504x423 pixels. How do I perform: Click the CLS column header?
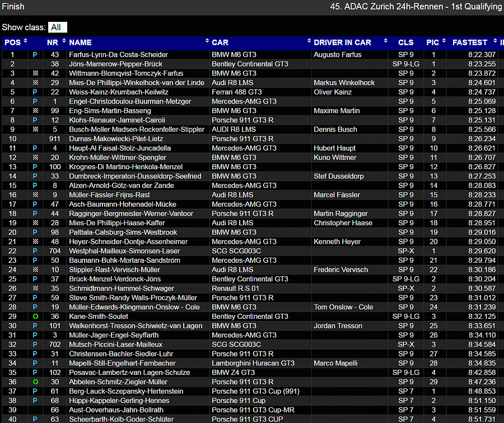[405, 43]
